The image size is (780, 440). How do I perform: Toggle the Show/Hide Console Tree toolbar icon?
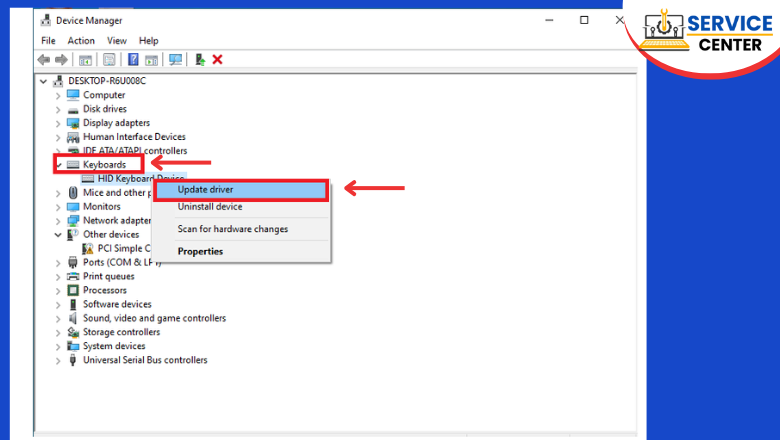tap(85, 60)
